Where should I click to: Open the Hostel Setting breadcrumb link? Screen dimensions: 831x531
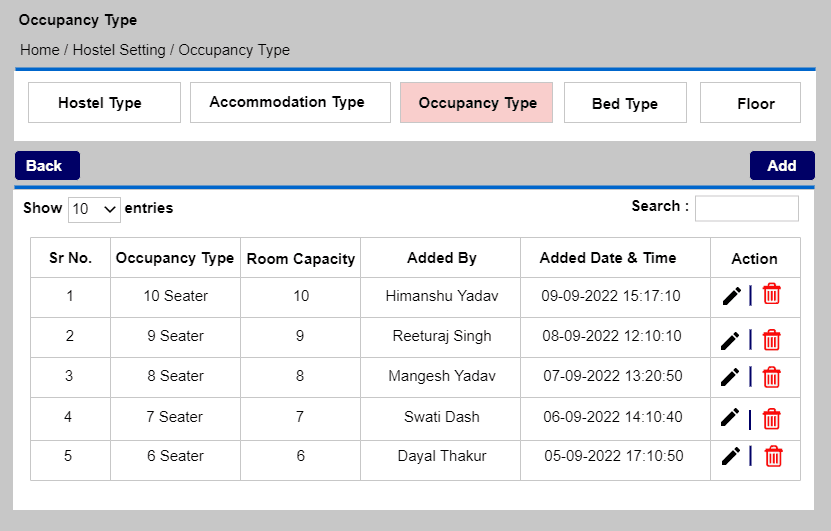pyautogui.click(x=119, y=50)
